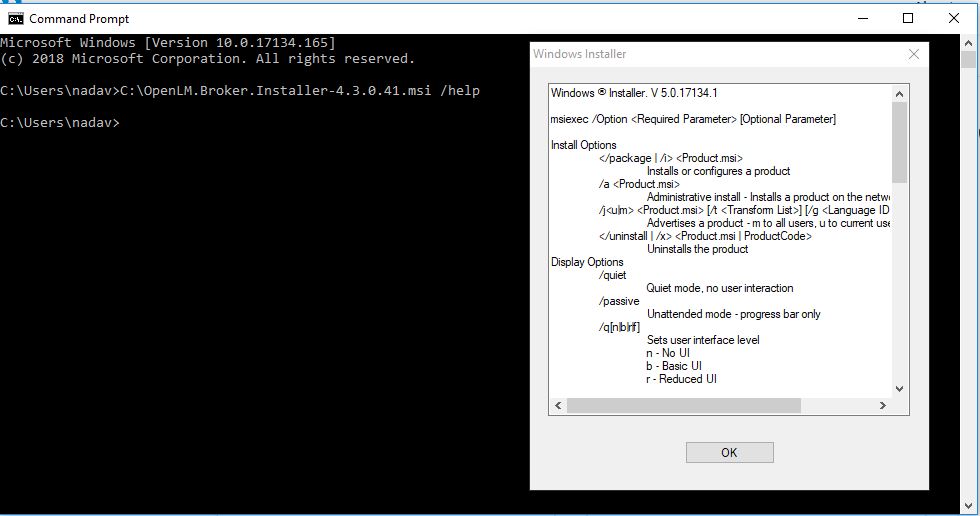This screenshot has height=516, width=980.
Task: Click the "Display Options" heading text
Action: [x=587, y=262]
